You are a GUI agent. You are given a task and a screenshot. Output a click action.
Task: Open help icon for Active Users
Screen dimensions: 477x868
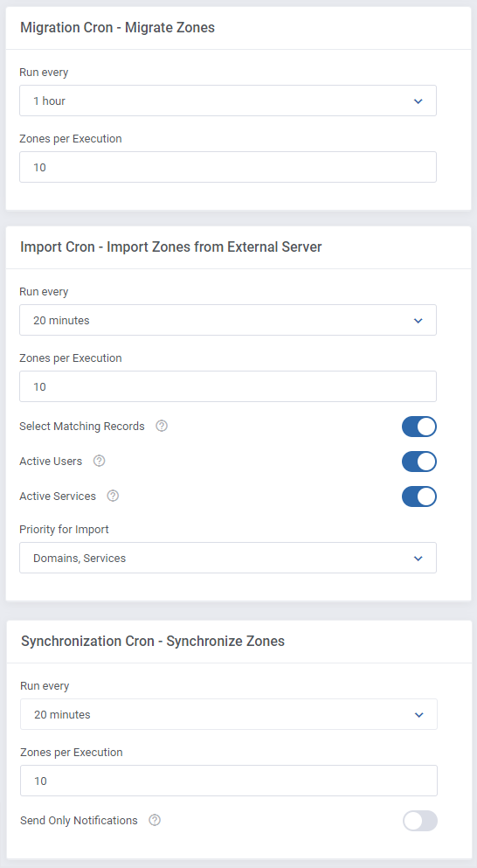click(99, 461)
